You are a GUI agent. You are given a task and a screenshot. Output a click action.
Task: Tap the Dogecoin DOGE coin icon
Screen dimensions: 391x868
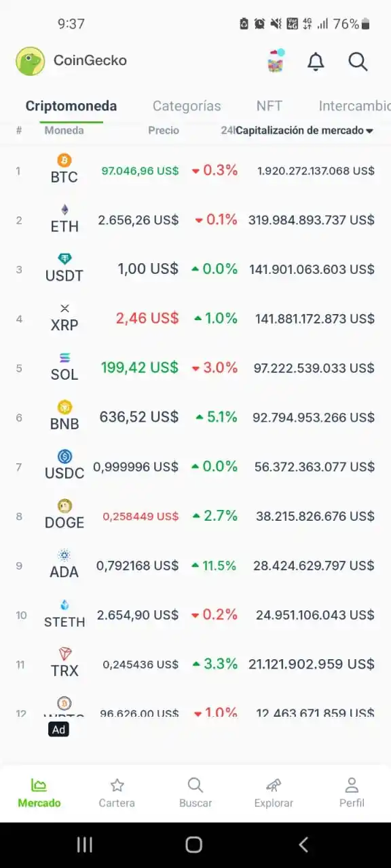[64, 506]
